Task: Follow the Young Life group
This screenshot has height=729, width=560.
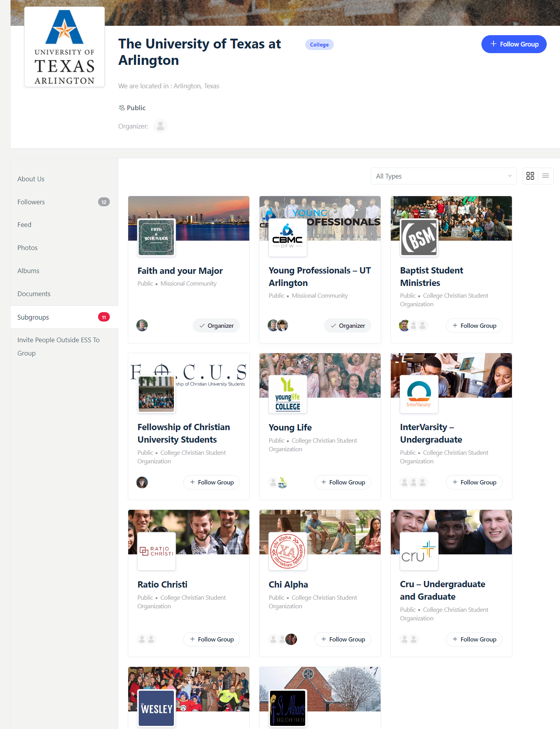Action: [x=343, y=482]
